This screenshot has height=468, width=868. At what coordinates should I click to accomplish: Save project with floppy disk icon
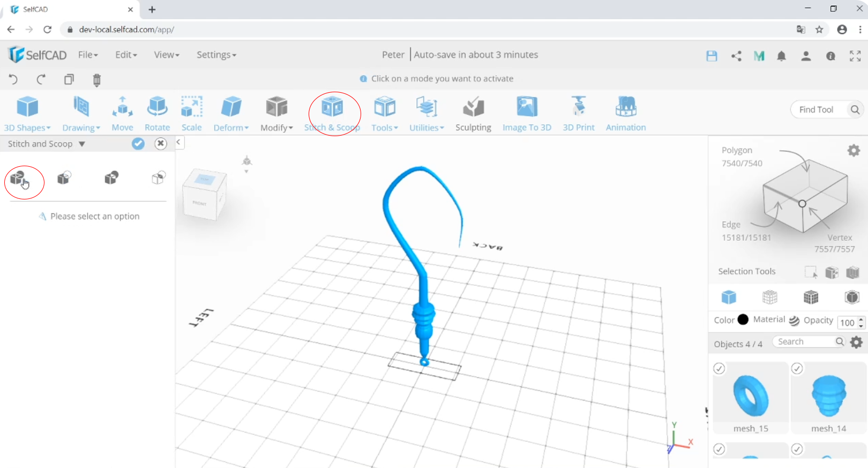pos(712,56)
